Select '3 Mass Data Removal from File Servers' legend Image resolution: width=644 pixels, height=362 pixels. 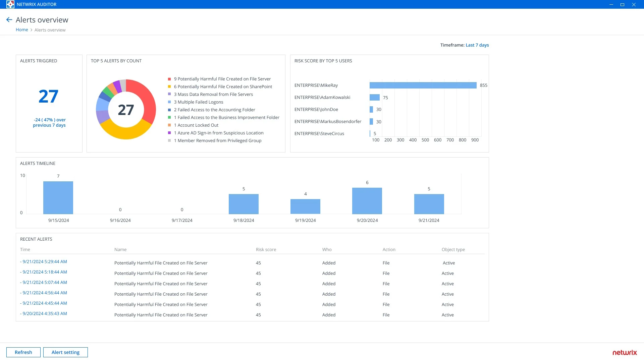pyautogui.click(x=213, y=94)
